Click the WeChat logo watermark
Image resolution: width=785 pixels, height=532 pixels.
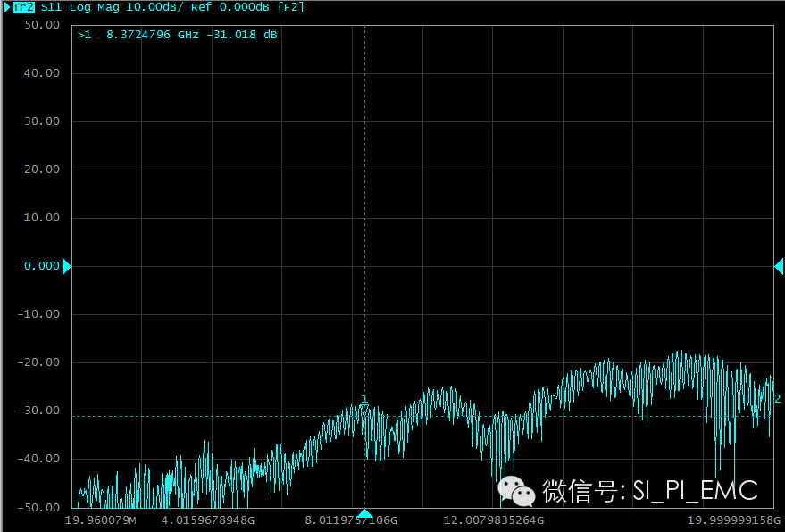coord(516,490)
